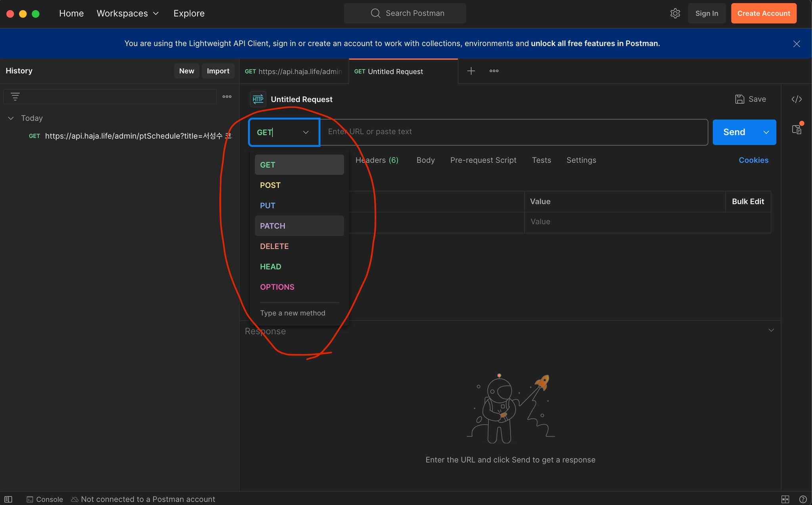
Task: Toggle sidebar icon in status bar
Action: (x=8, y=499)
